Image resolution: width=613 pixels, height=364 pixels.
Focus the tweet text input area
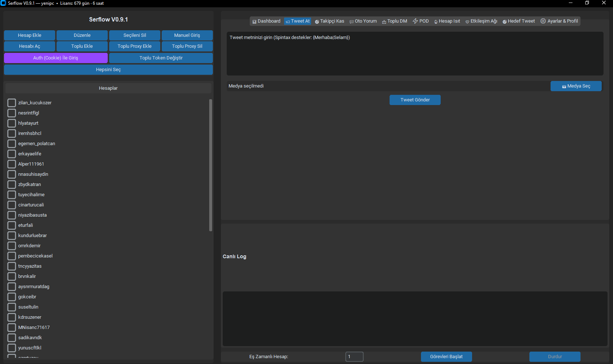[415, 54]
